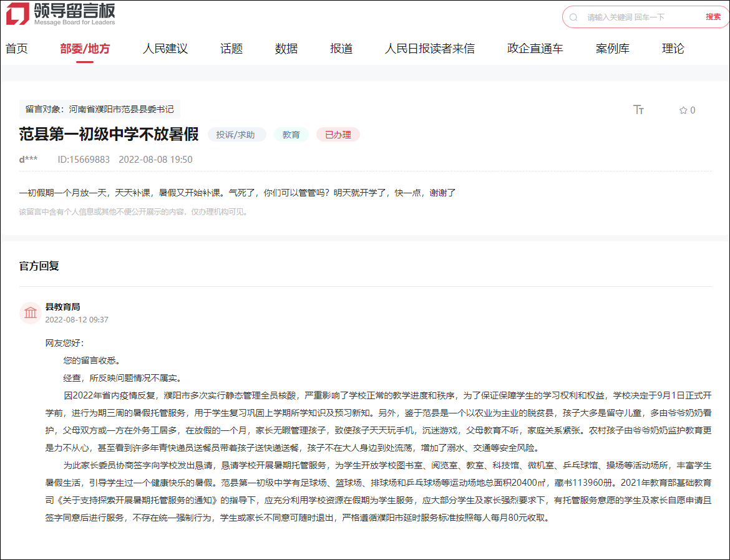730x560 pixels.
Task: View the 数据 page
Action: coord(285,48)
